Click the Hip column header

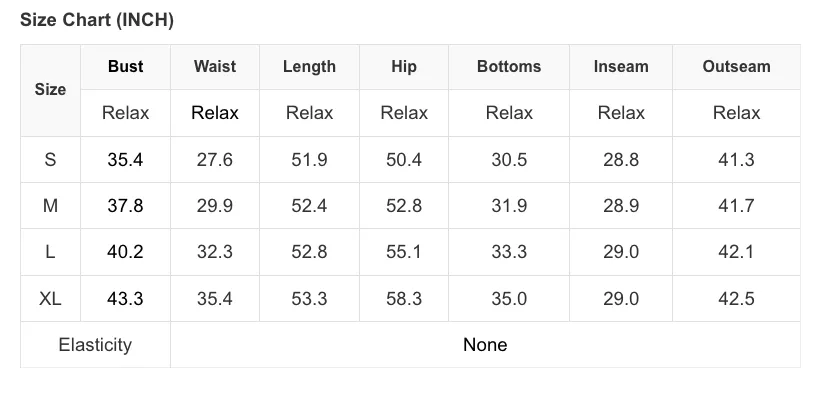click(404, 67)
